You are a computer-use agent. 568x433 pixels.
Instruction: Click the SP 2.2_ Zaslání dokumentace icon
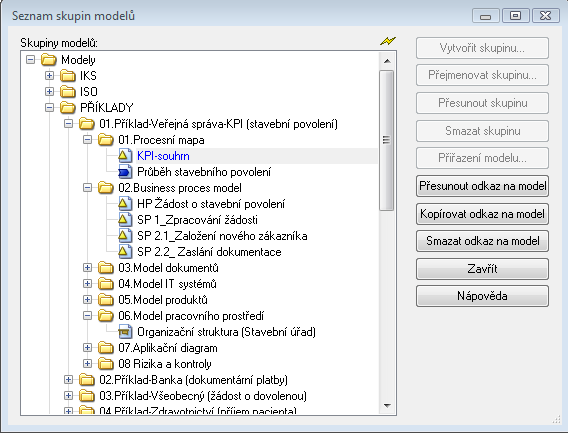pyautogui.click(x=124, y=251)
